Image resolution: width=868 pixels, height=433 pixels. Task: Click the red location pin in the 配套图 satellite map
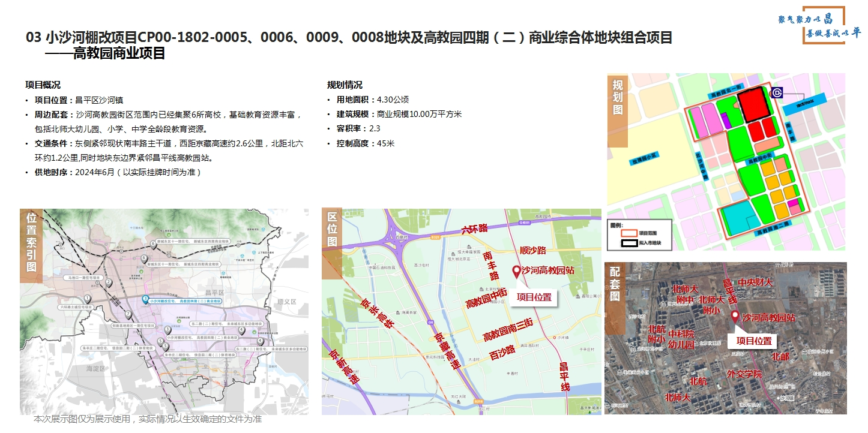coord(735,317)
